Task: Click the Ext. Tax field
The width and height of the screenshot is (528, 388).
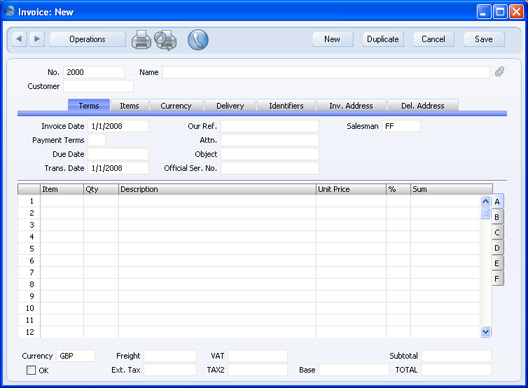Action: [x=170, y=370]
